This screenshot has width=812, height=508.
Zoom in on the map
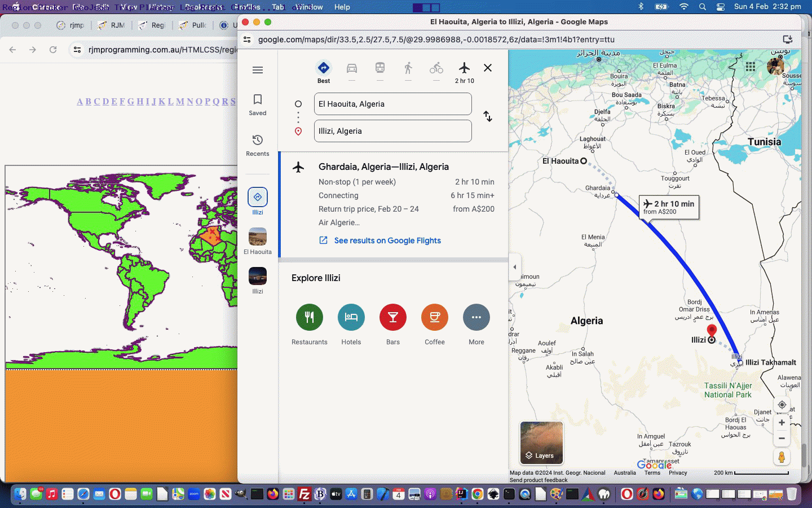click(782, 422)
